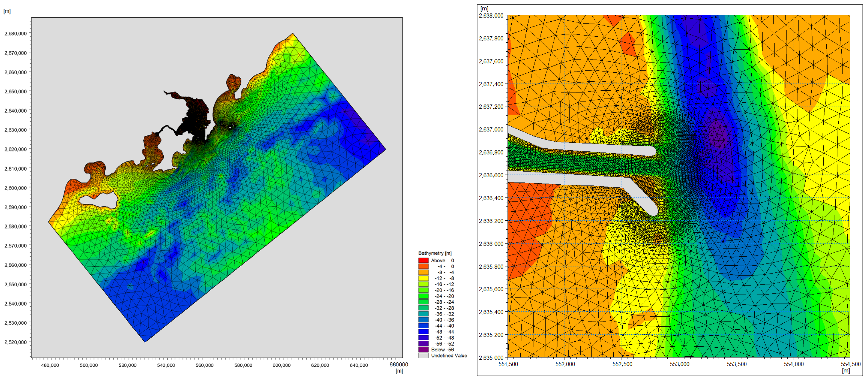Select the 'Below -56' purple legend swatch
The image size is (868, 381).
(423, 350)
